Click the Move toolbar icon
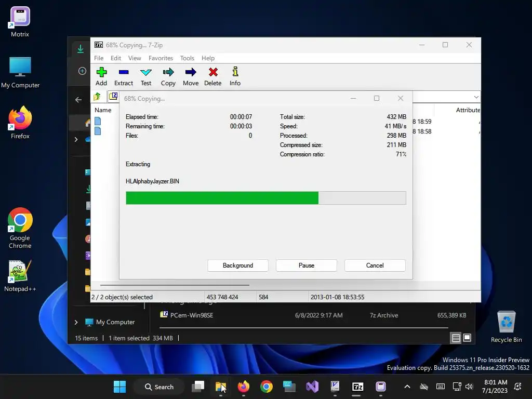532x399 pixels. point(191,77)
